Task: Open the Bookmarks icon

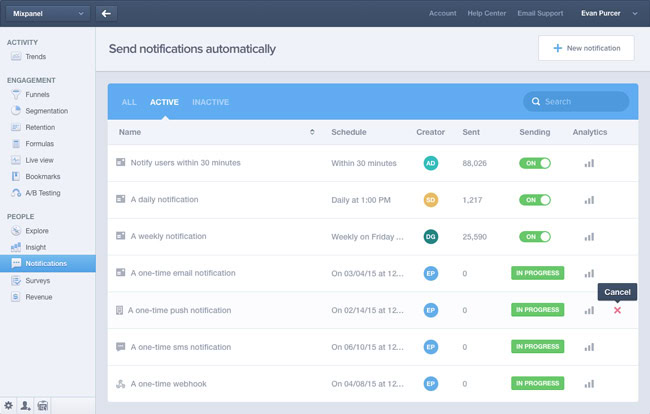Action: [16, 177]
